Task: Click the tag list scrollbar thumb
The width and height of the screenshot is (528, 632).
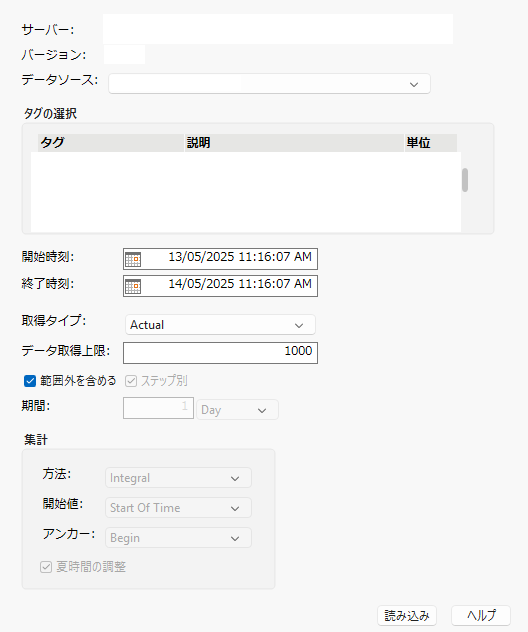Action: pyautogui.click(x=465, y=180)
